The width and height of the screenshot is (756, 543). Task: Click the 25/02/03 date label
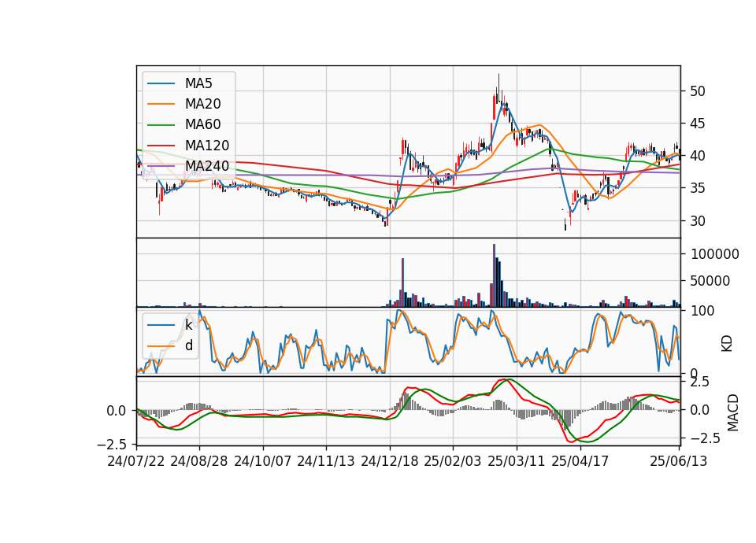tap(453, 461)
